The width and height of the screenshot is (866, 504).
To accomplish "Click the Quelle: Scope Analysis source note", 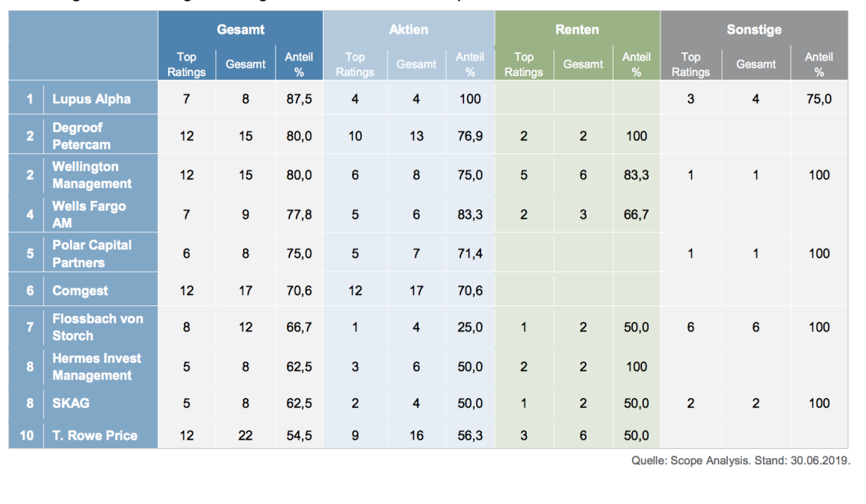I will click(740, 461).
